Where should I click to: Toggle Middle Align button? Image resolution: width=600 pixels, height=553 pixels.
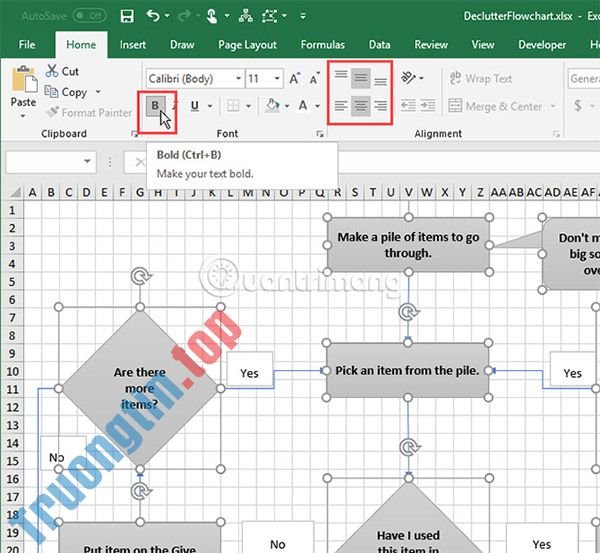click(360, 78)
